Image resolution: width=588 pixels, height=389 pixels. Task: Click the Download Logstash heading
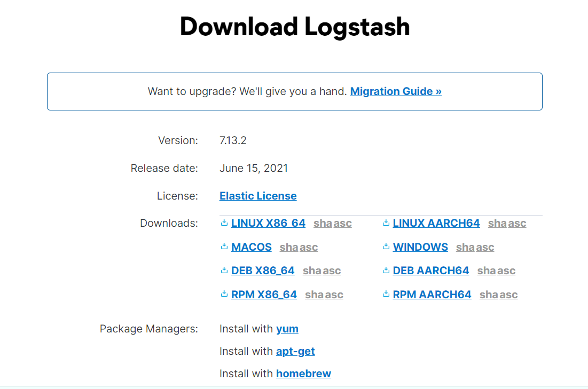[295, 27]
